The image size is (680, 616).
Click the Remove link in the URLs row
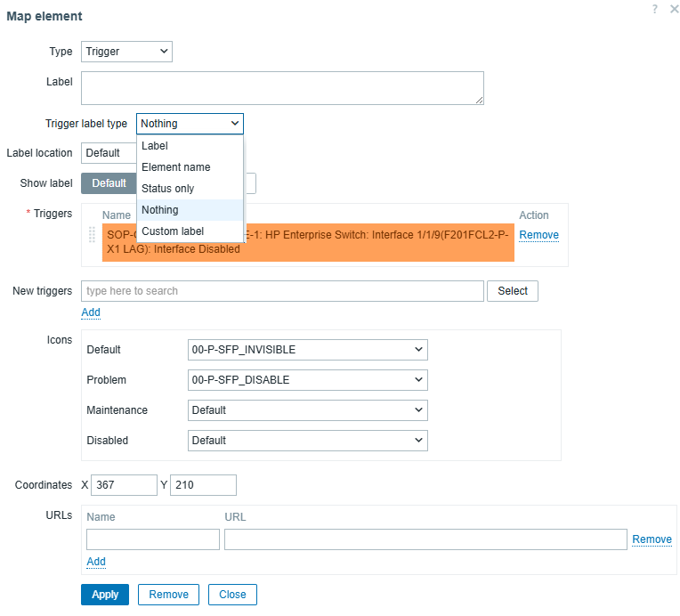pos(652,539)
